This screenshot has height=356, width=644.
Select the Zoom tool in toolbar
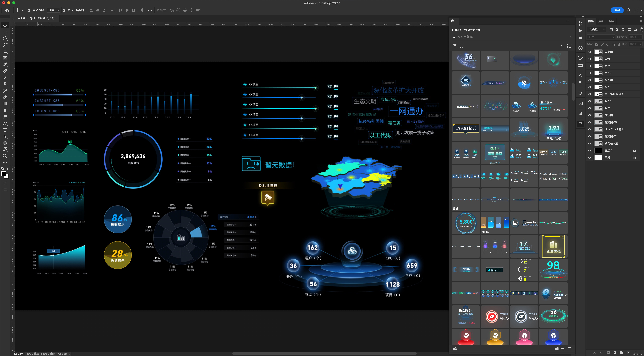[x=5, y=156]
